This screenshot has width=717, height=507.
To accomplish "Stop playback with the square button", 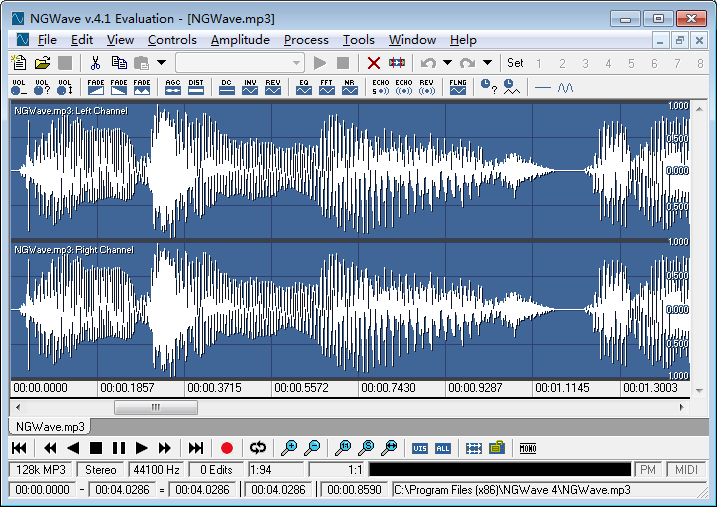I will (96, 448).
